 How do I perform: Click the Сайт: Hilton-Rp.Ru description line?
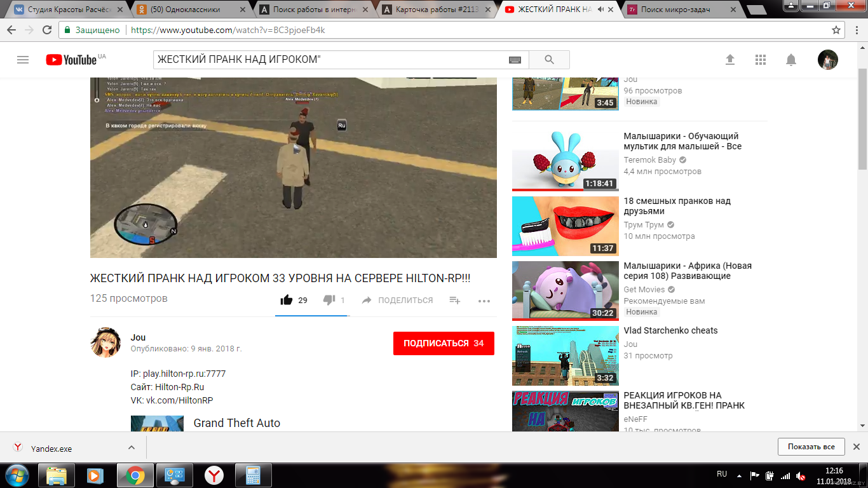(x=167, y=387)
